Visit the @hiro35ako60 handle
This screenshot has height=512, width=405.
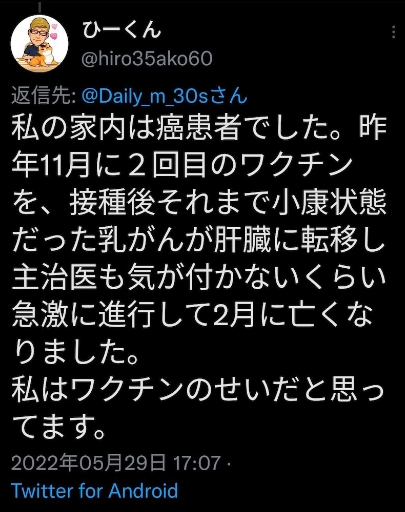click(x=147, y=59)
